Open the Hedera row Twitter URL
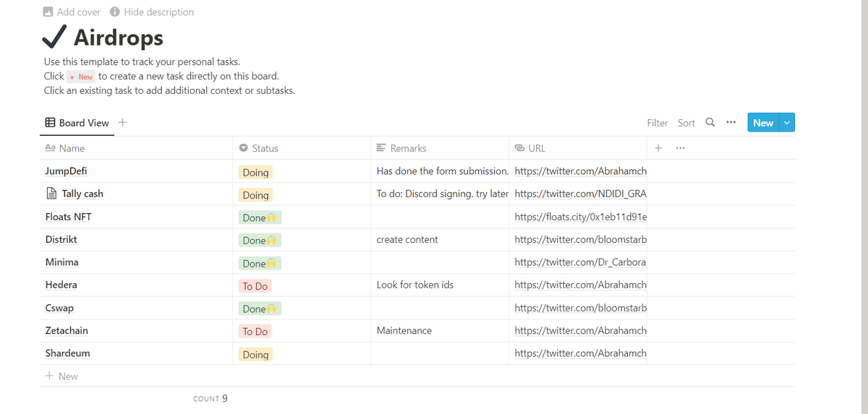This screenshot has height=414, width=868. coord(580,285)
